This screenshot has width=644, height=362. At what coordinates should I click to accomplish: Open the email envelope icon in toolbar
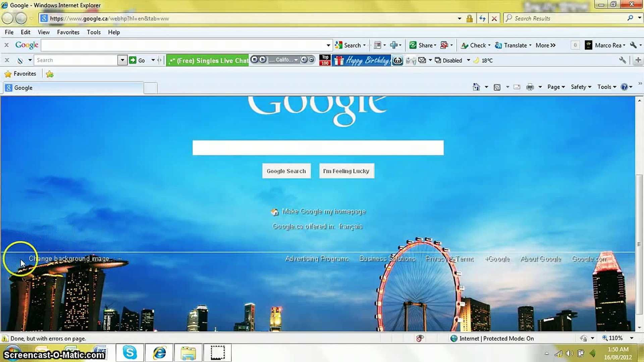tap(422, 60)
